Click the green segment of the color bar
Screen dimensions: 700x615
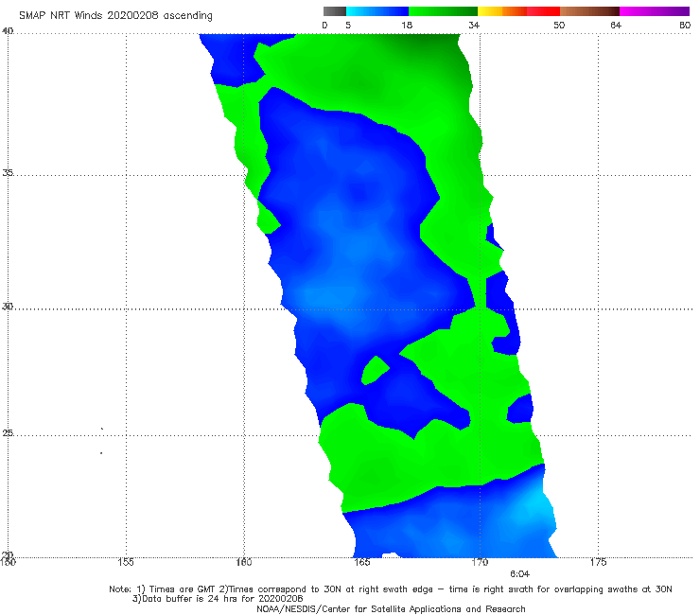pos(443,11)
